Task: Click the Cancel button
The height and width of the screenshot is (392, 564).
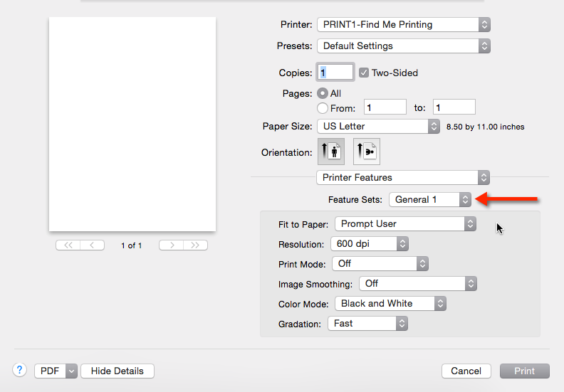Action: [466, 371]
